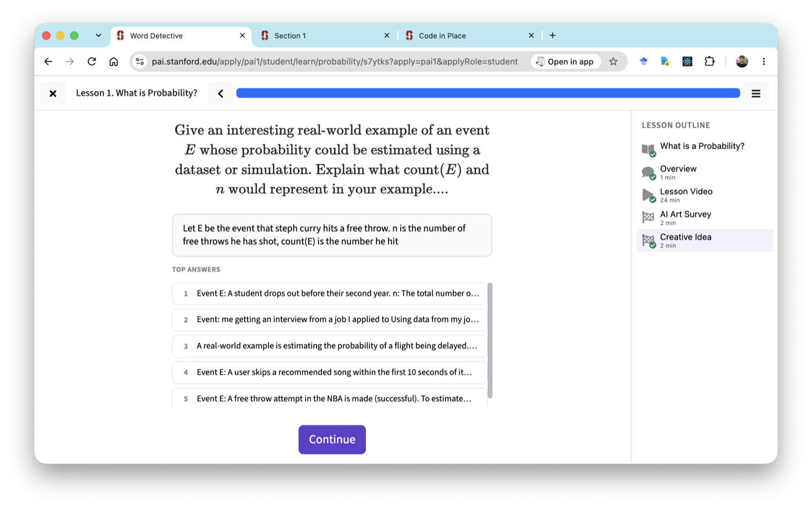The image size is (812, 509).
Task: Open the document download extension icon
Action: click(665, 62)
